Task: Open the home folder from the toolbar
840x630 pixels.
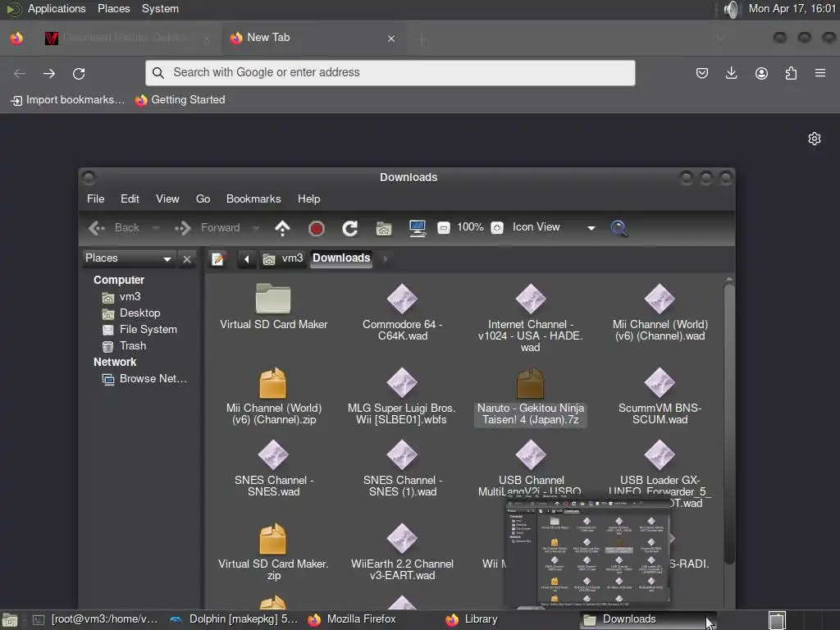Action: [384, 229]
